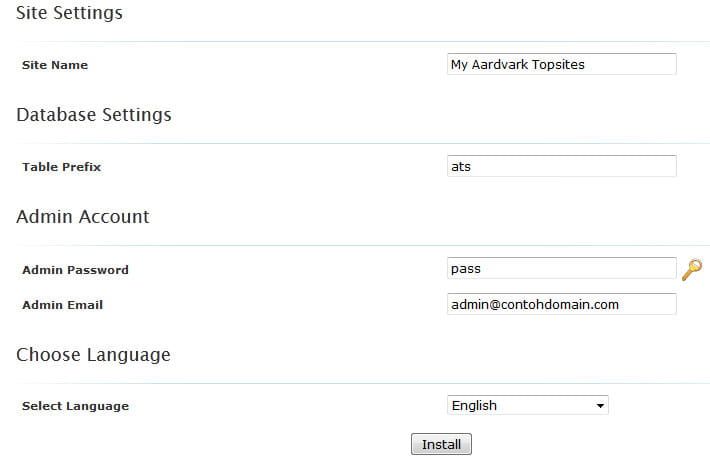Click the Choose Language heading
710x460 pixels.
tap(93, 355)
